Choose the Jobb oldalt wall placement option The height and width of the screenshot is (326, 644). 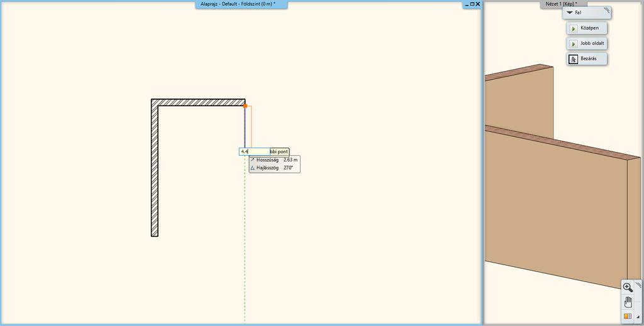(x=587, y=43)
